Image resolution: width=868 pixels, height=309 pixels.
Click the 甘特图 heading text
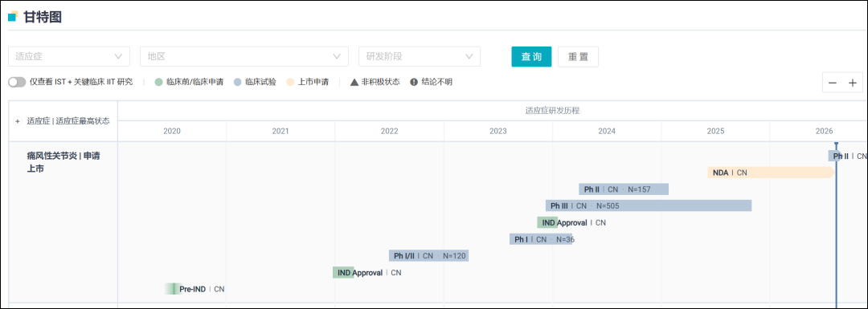pos(43,17)
